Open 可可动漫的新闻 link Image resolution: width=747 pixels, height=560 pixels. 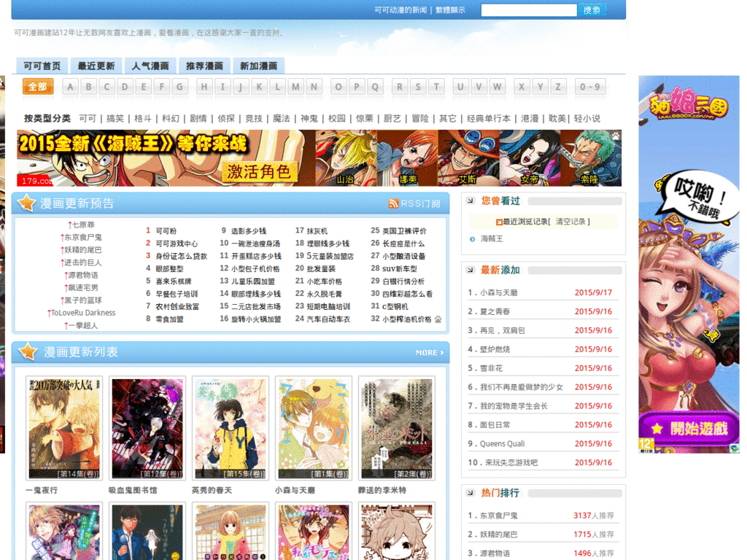point(400,10)
